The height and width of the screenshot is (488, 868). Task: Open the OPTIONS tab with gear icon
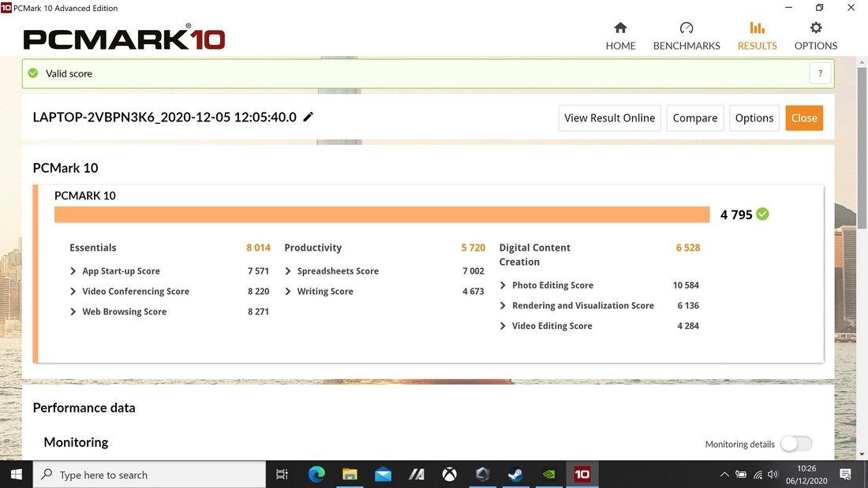tap(815, 36)
